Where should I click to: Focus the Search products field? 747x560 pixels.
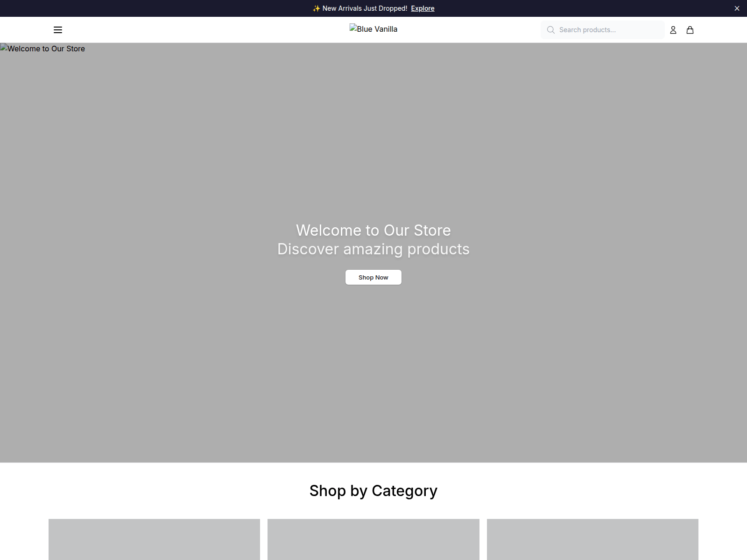point(603,30)
